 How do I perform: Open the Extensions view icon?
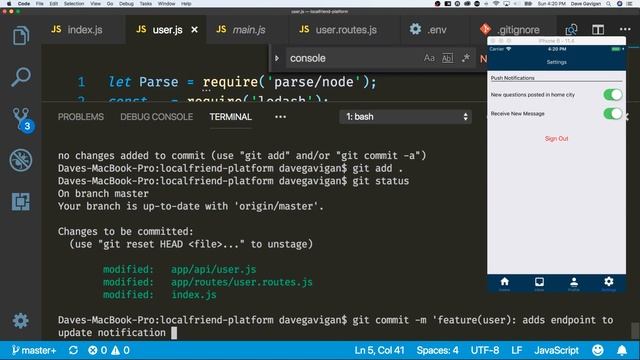point(21,202)
